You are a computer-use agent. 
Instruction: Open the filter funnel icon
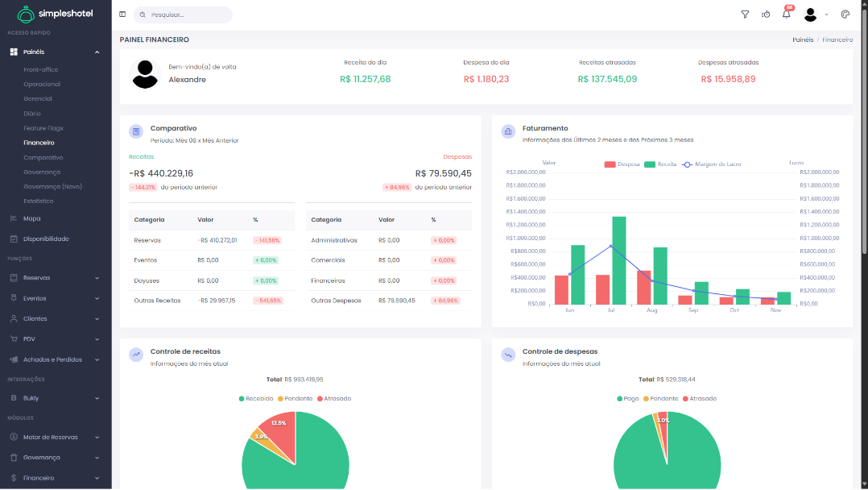[745, 15]
